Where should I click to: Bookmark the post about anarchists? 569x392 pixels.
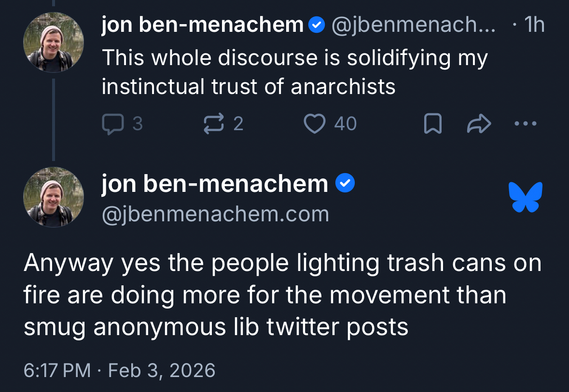tap(432, 125)
